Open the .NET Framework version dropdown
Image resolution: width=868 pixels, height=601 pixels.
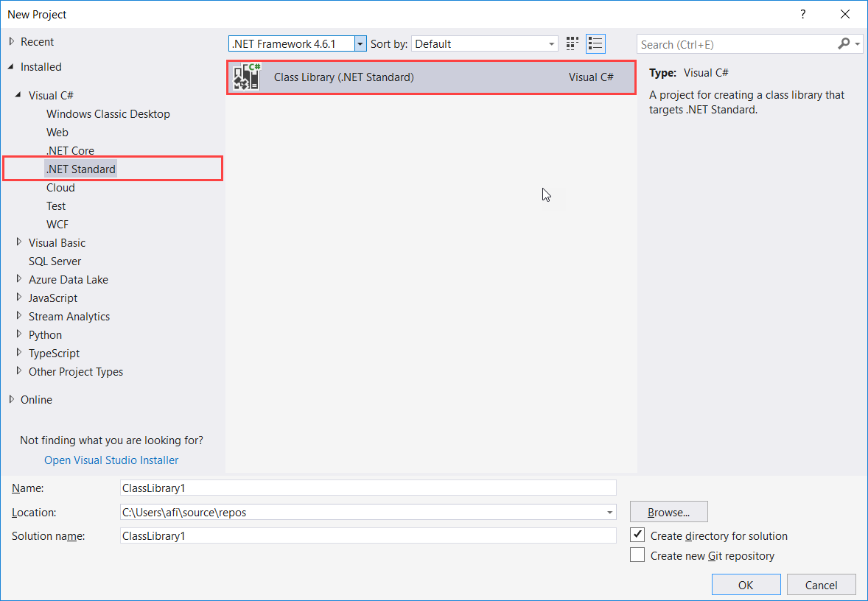pyautogui.click(x=360, y=43)
